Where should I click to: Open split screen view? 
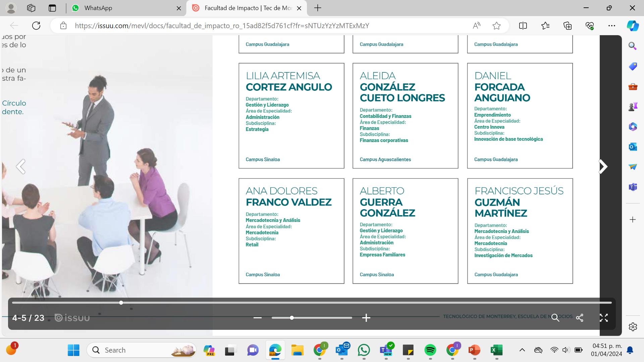(523, 26)
